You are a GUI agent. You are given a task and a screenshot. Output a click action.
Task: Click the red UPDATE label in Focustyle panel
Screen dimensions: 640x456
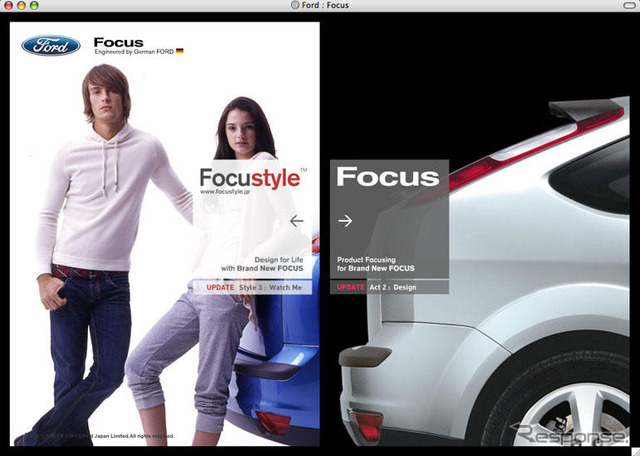click(x=220, y=287)
